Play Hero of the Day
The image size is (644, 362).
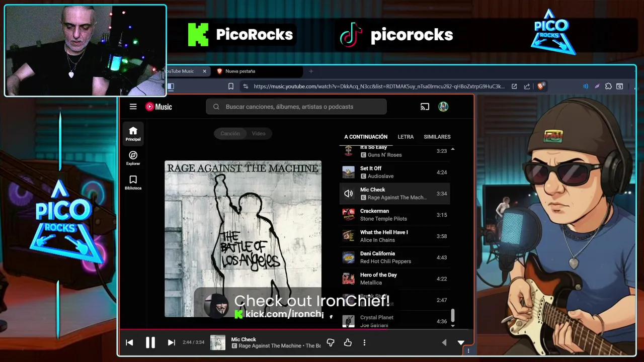click(394, 279)
